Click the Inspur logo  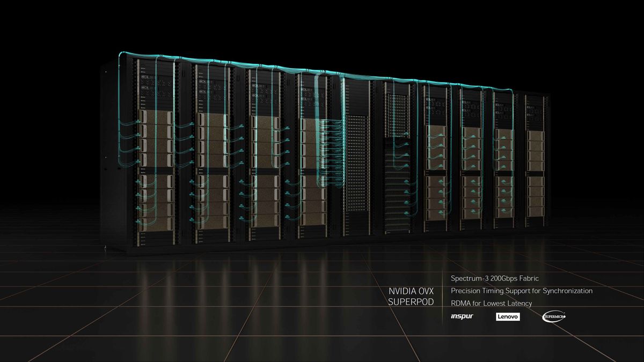[x=462, y=317]
